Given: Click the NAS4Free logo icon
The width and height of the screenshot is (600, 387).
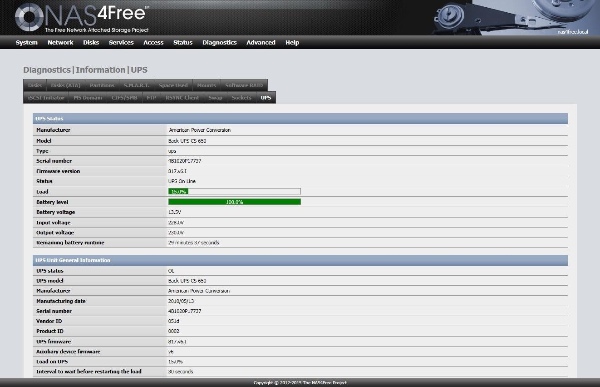Looking at the screenshot, I should (29, 17).
